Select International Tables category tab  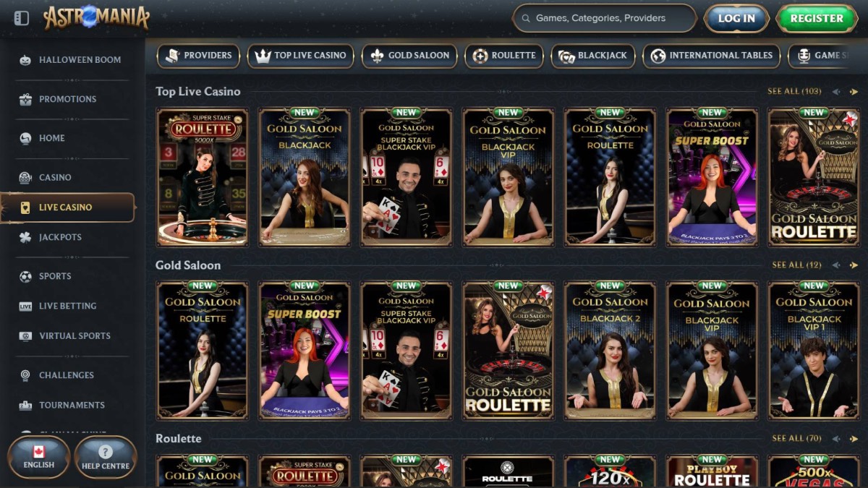[x=711, y=56]
